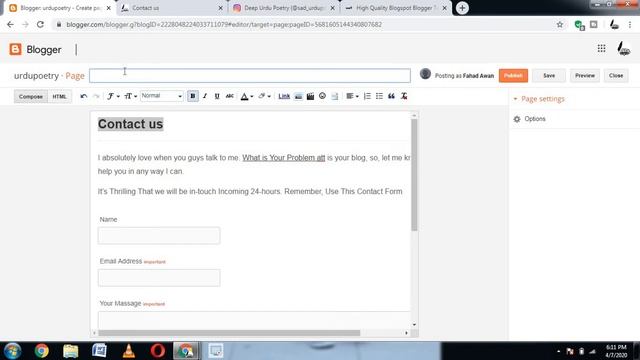Click the Link toolbar button

point(284,96)
